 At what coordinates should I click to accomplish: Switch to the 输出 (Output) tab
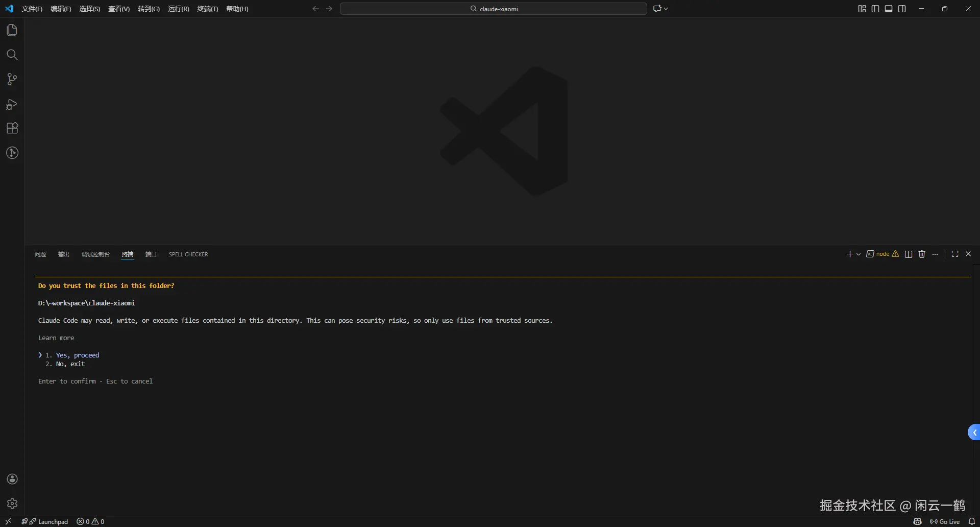click(x=64, y=254)
